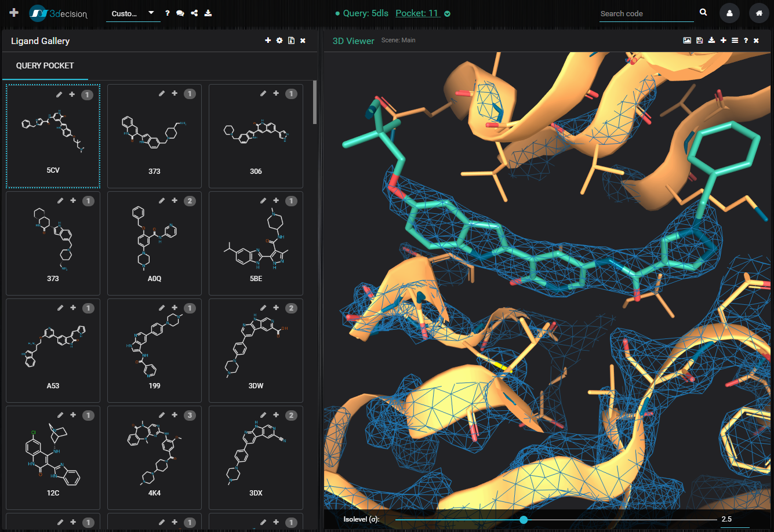
Task: Close the 3D Viewer panel
Action: (x=756, y=41)
